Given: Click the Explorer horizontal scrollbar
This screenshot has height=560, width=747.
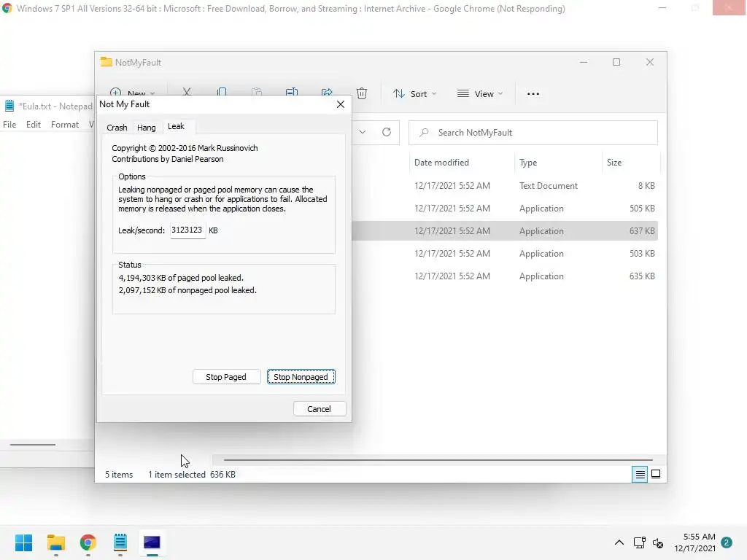Looking at the screenshot, I should (x=438, y=460).
